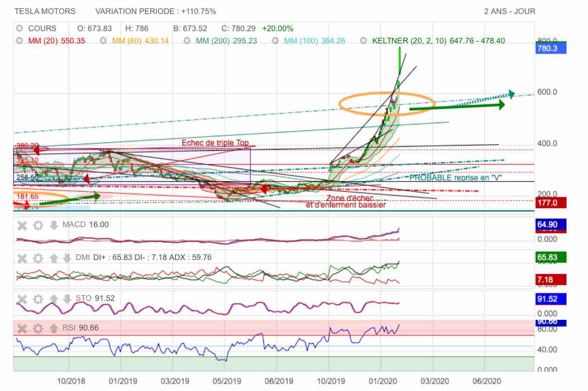Click VARIATION PERIODE +110.75% text

tap(155, 11)
